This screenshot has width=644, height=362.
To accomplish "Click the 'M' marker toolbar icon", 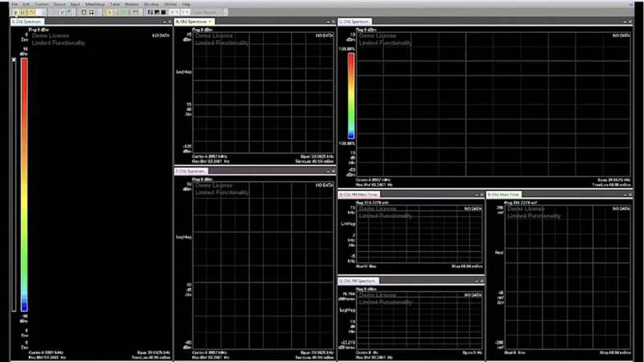I will (135, 12).
